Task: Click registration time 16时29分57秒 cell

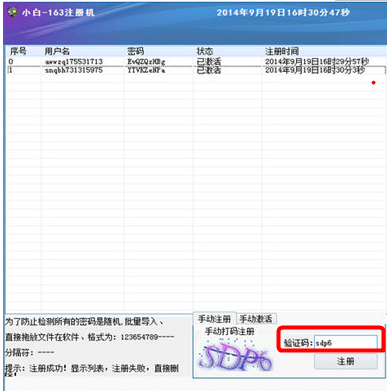Action: pos(317,62)
